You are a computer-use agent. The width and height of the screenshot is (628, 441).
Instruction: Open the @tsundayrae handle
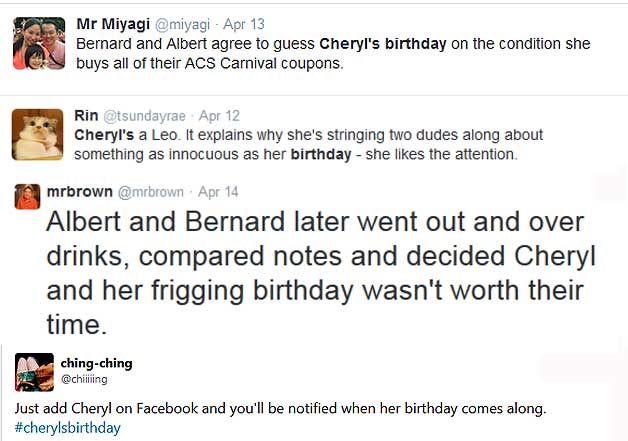pos(144,116)
